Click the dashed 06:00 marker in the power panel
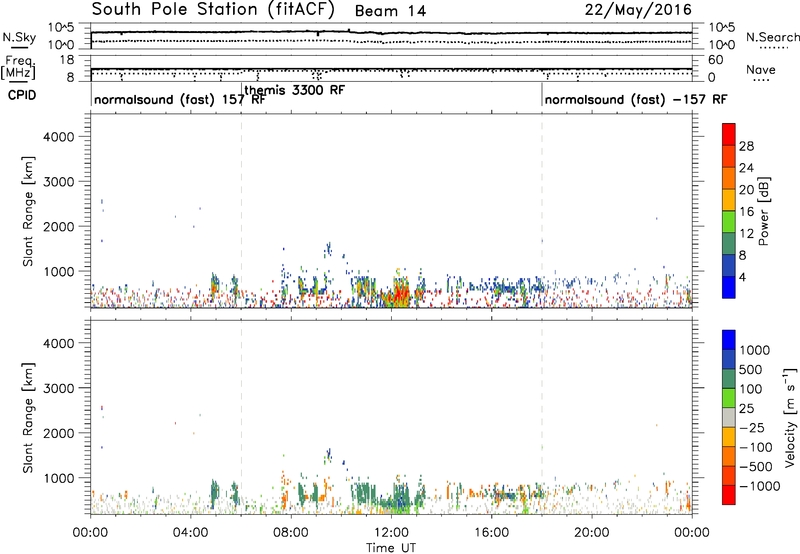This screenshot has height=554, width=800. click(x=241, y=211)
